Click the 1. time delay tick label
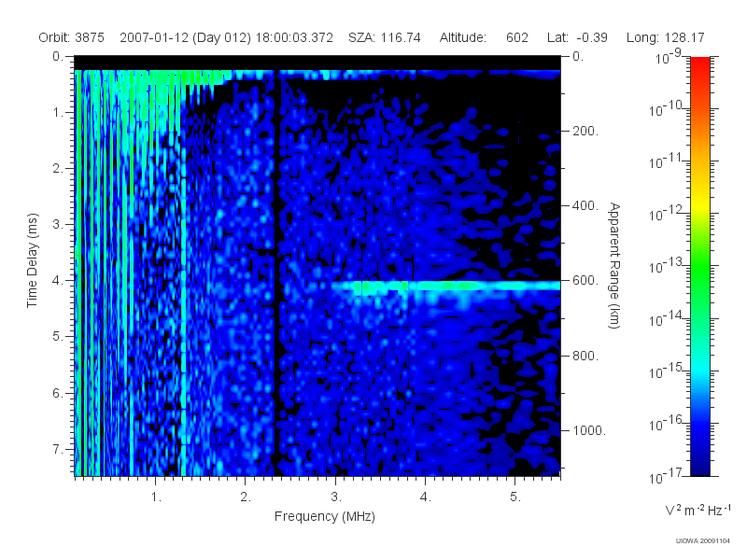747x560 pixels. click(58, 113)
